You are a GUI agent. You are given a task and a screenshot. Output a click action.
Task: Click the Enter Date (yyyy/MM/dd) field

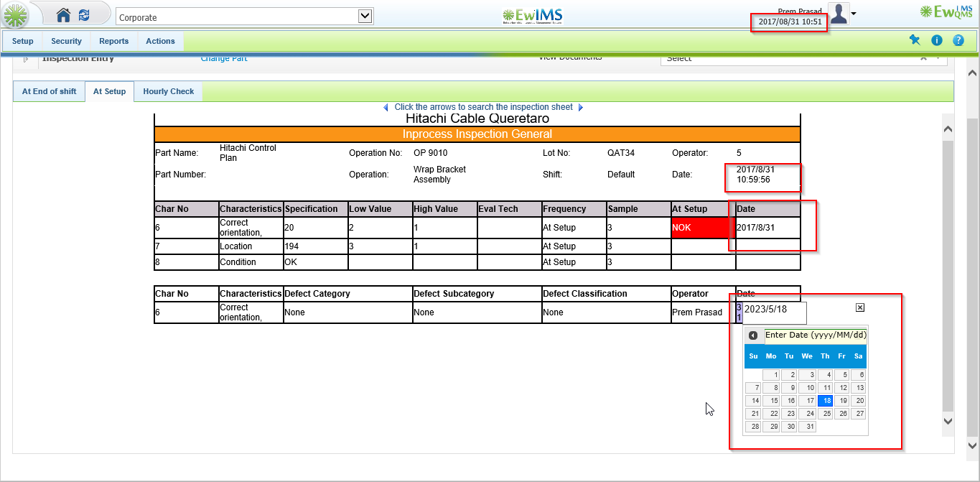816,335
